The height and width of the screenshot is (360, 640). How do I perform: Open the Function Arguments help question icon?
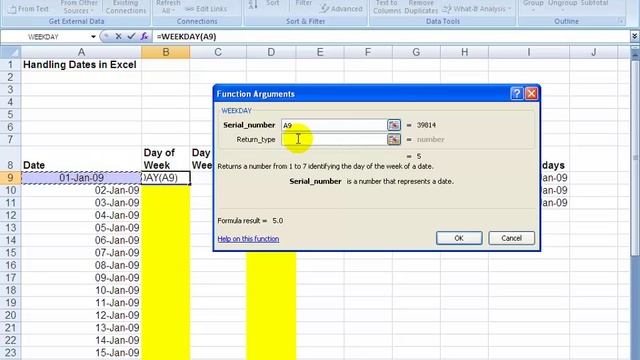[x=517, y=94]
